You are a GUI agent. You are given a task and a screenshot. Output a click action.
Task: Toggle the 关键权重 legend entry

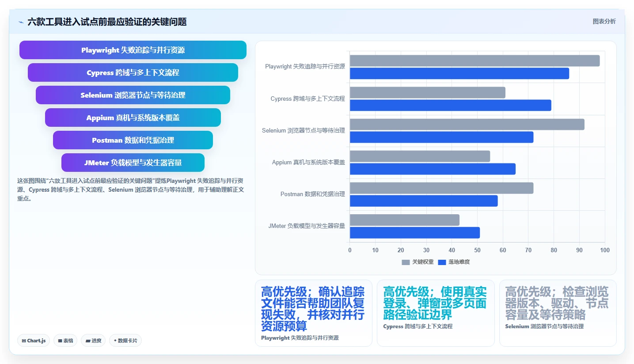tap(418, 262)
